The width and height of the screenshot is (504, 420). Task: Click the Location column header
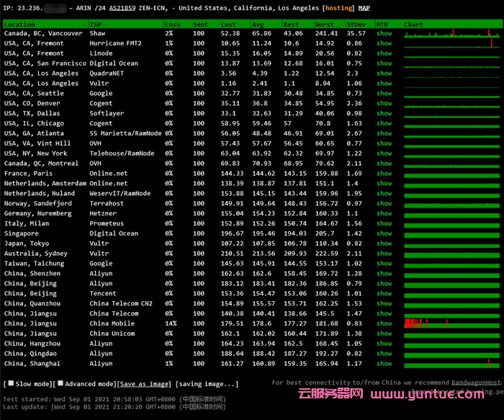[20, 24]
